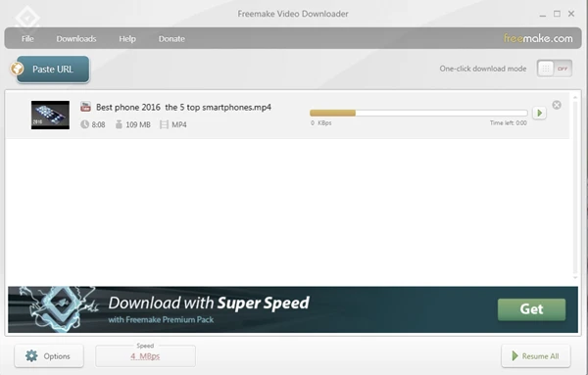Click the Time left: 0:00 text
Viewport: 588px width, 375px height.
[508, 122]
